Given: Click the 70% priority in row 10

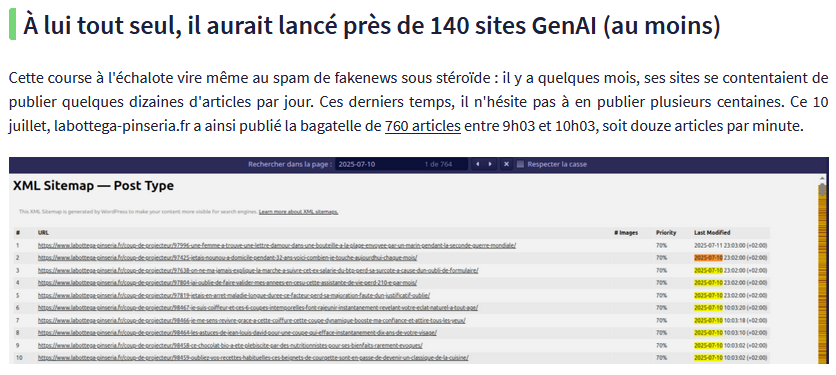Looking at the screenshot, I should tap(661, 358).
